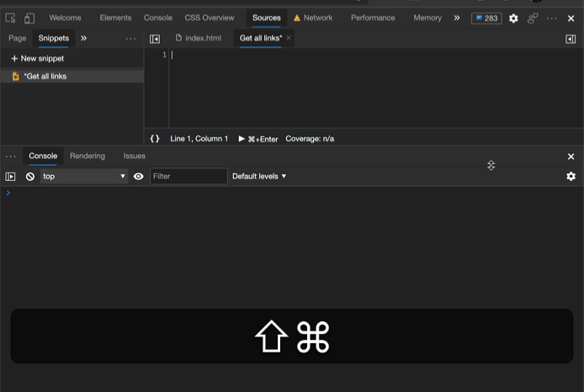Open the Network tab
Screen dimensions: 584x392
313,18
